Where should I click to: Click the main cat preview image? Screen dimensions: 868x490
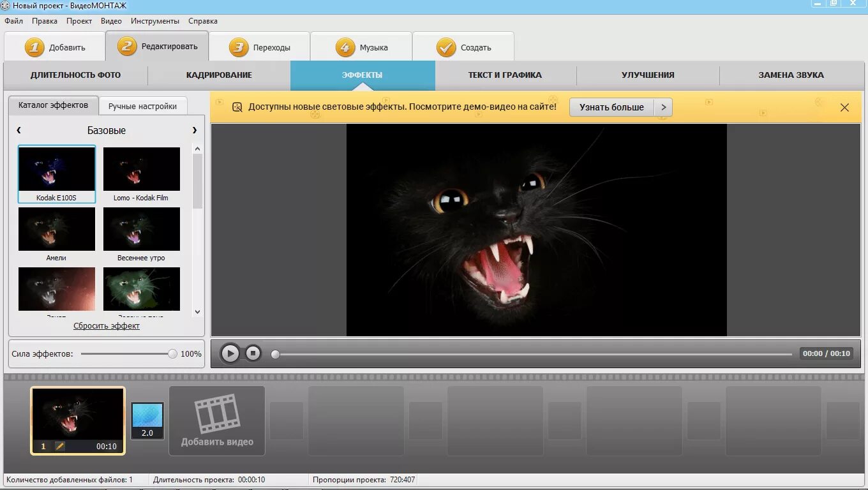coord(536,230)
